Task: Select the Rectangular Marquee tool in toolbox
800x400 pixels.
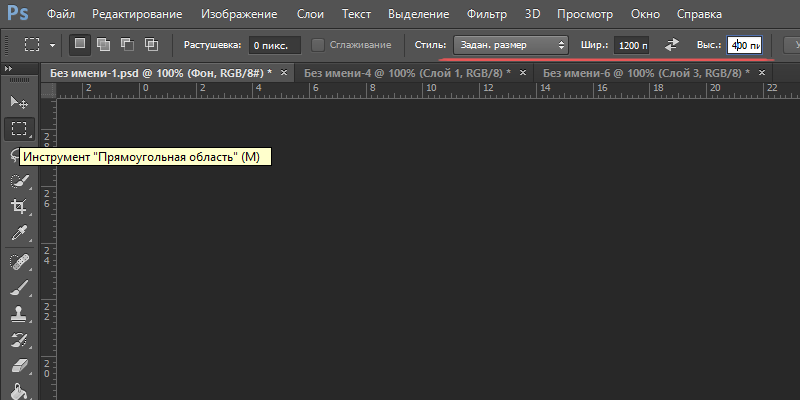Action: click(19, 129)
